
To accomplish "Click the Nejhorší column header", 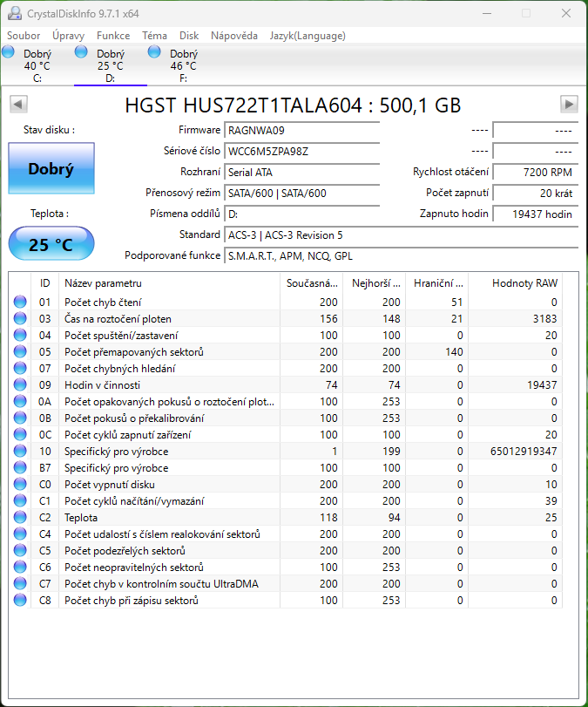I will (x=375, y=283).
